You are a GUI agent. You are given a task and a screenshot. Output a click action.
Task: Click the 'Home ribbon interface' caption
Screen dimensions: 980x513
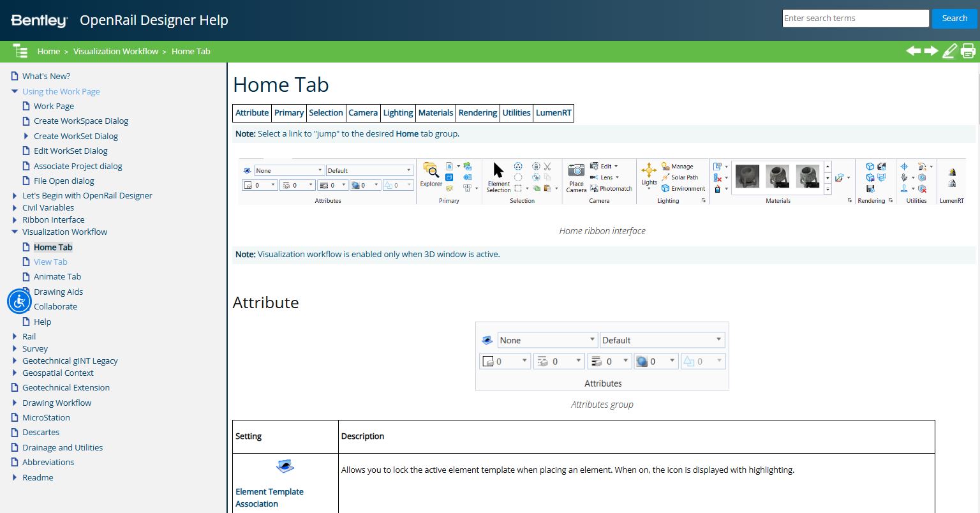pyautogui.click(x=602, y=231)
